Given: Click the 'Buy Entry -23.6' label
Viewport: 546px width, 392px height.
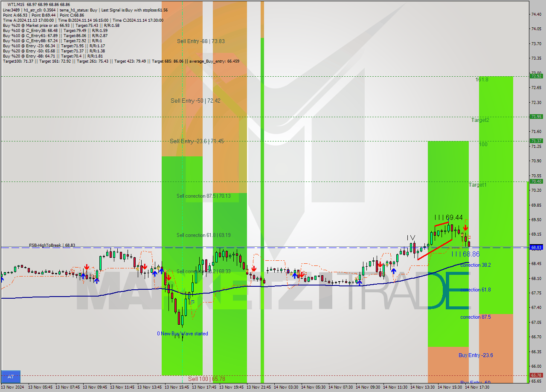Looking at the screenshot, I should pyautogui.click(x=476, y=355).
